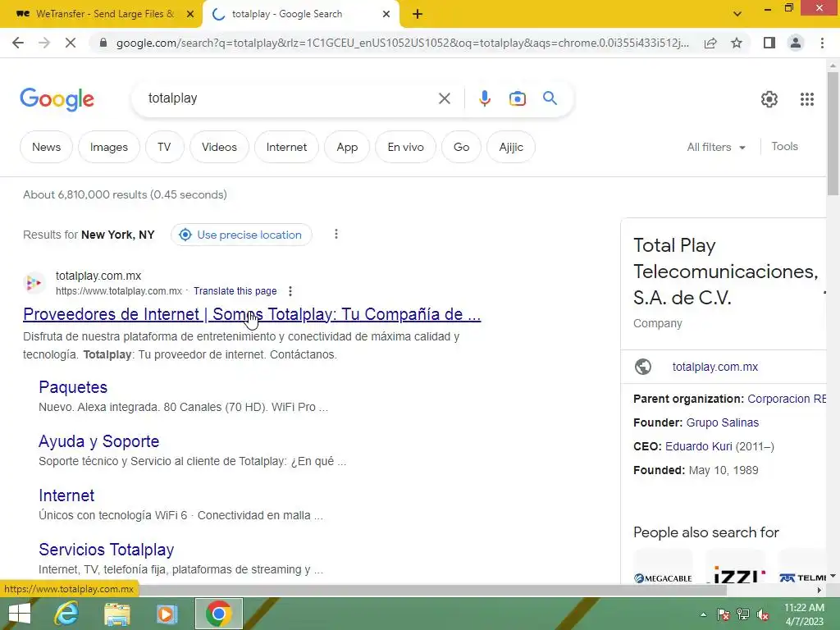This screenshot has width=840, height=630.
Task: Open Google quick settings gear
Action: coord(769,99)
